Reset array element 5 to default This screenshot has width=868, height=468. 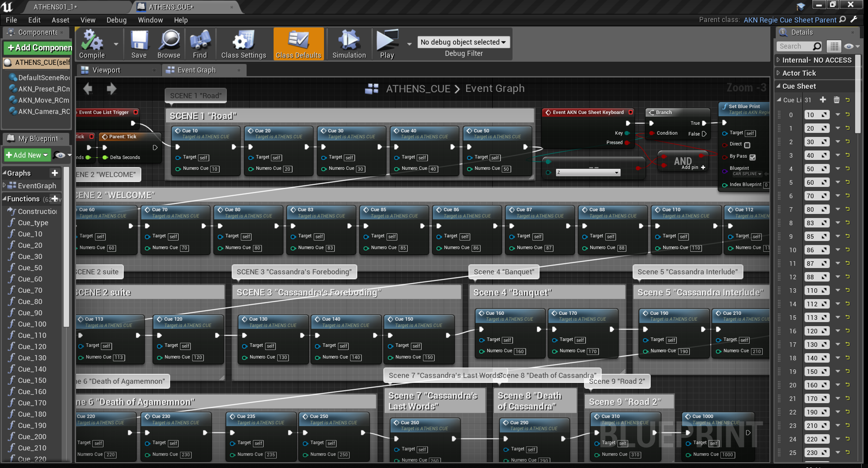(848, 182)
